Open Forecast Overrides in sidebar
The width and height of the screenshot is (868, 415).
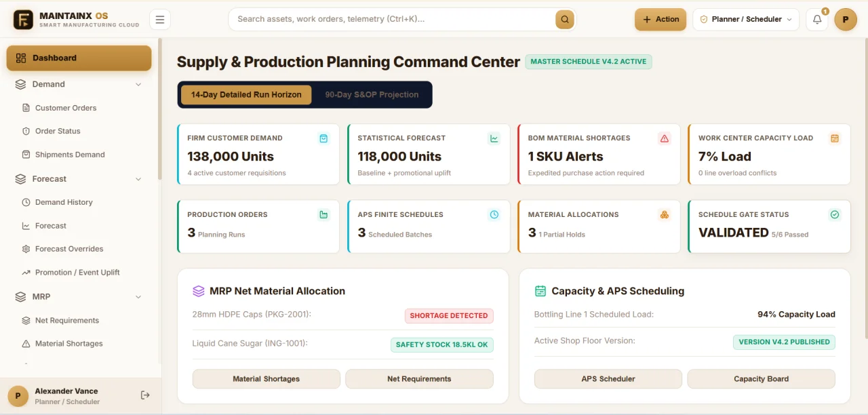(69, 249)
